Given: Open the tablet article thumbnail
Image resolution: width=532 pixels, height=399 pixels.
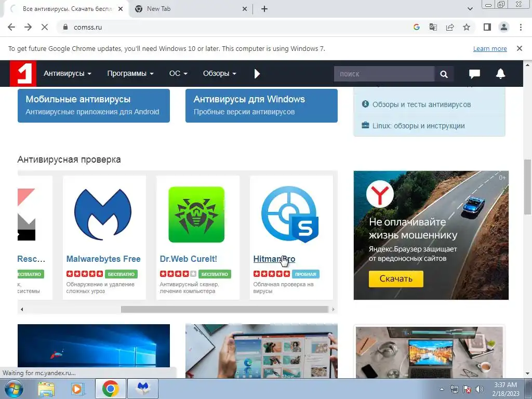Looking at the screenshot, I should coord(261,351).
